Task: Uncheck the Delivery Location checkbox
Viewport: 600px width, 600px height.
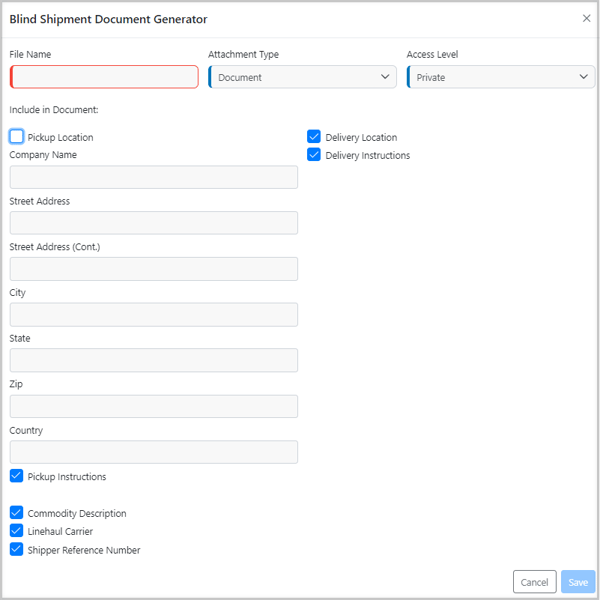Action: [314, 137]
